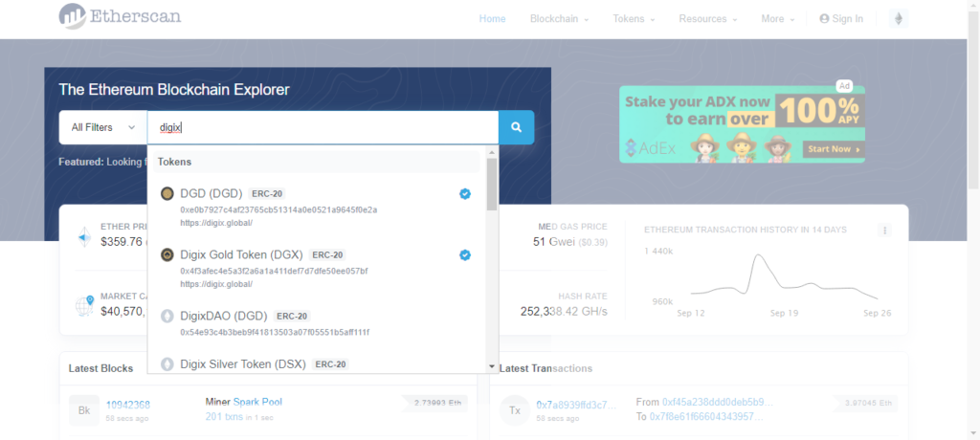980x440 pixels.
Task: Open sender address 0xf45a238ddd0deb5b9...
Action: click(718, 402)
